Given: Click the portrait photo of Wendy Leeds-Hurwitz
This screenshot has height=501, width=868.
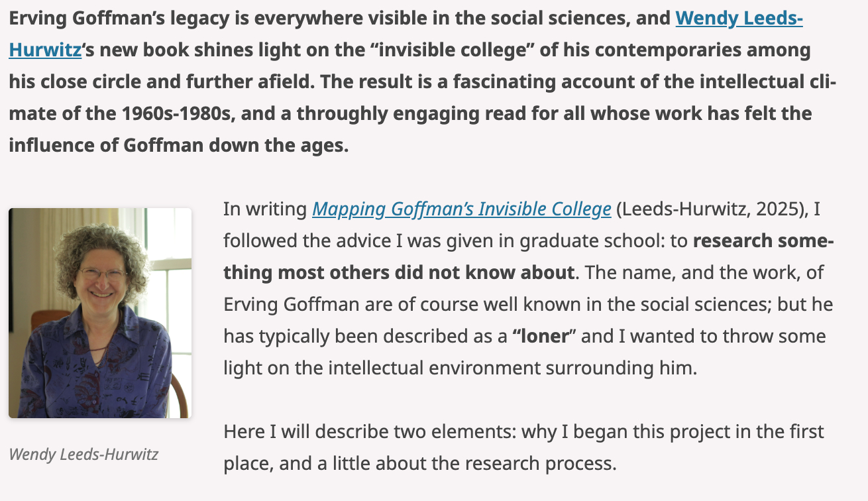Looking at the screenshot, I should (100, 313).
